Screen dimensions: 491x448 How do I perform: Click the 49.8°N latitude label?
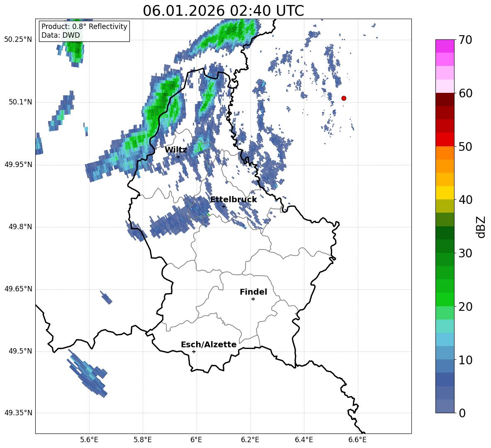[20, 227]
